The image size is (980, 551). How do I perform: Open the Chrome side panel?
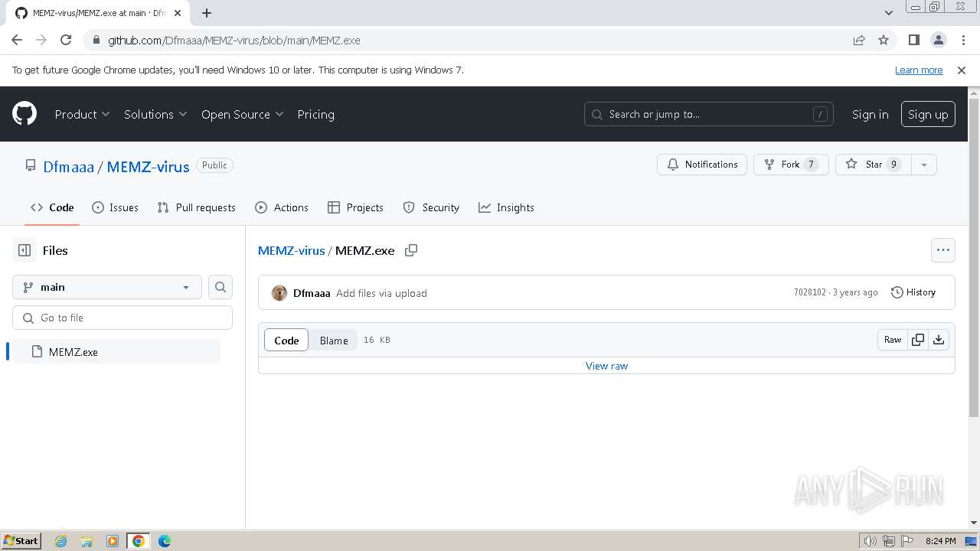tap(913, 40)
